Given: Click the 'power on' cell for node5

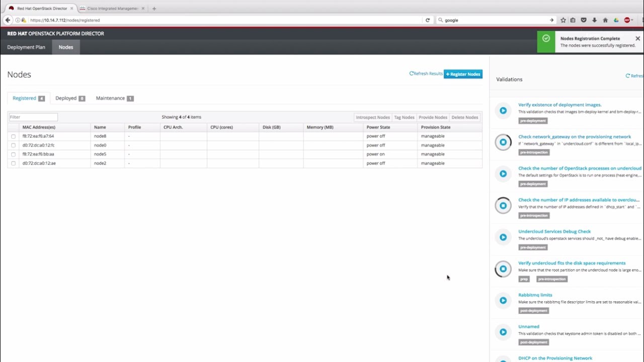Looking at the screenshot, I should pyautogui.click(x=390, y=154).
